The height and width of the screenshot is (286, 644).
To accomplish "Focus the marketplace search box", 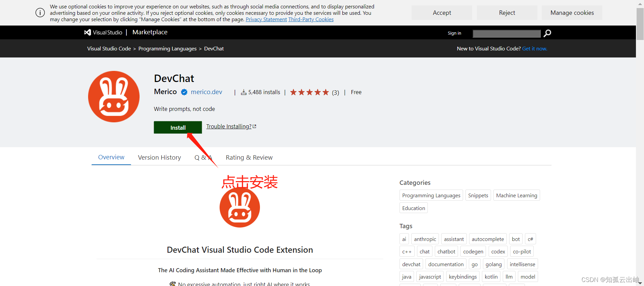I will [506, 33].
